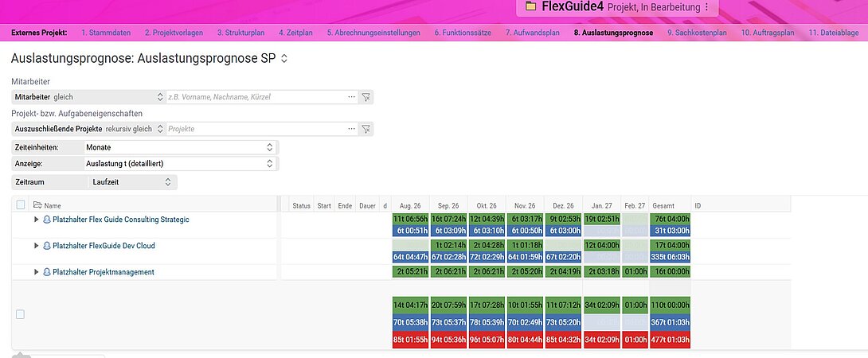The width and height of the screenshot is (868, 358).
Task: Tick the checkbox in the totals row
Action: coord(20,314)
